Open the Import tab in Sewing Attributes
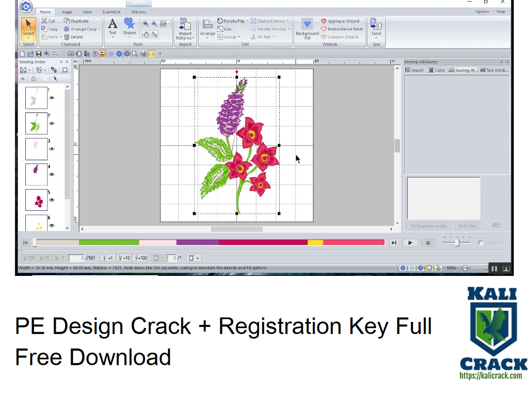 [x=415, y=70]
